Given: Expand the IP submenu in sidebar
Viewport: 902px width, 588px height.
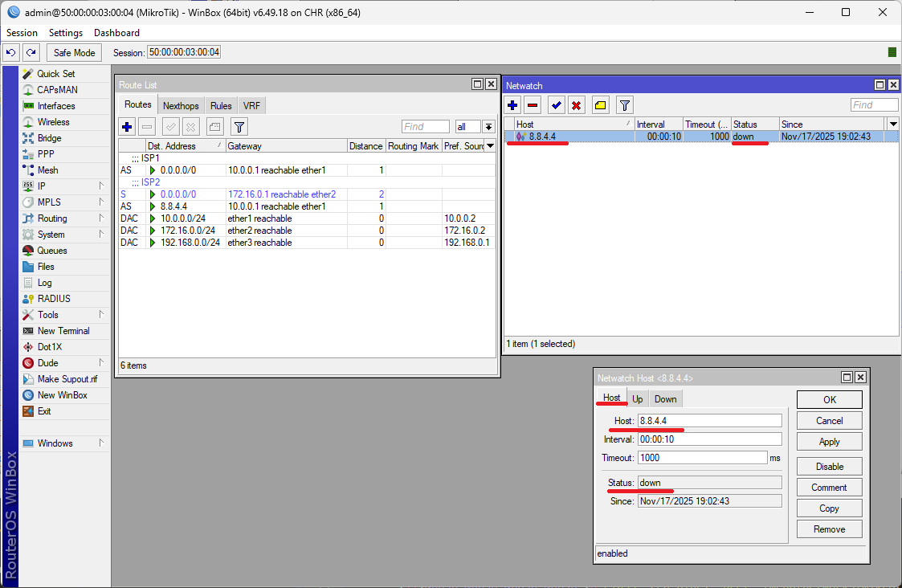Looking at the screenshot, I should click(64, 186).
